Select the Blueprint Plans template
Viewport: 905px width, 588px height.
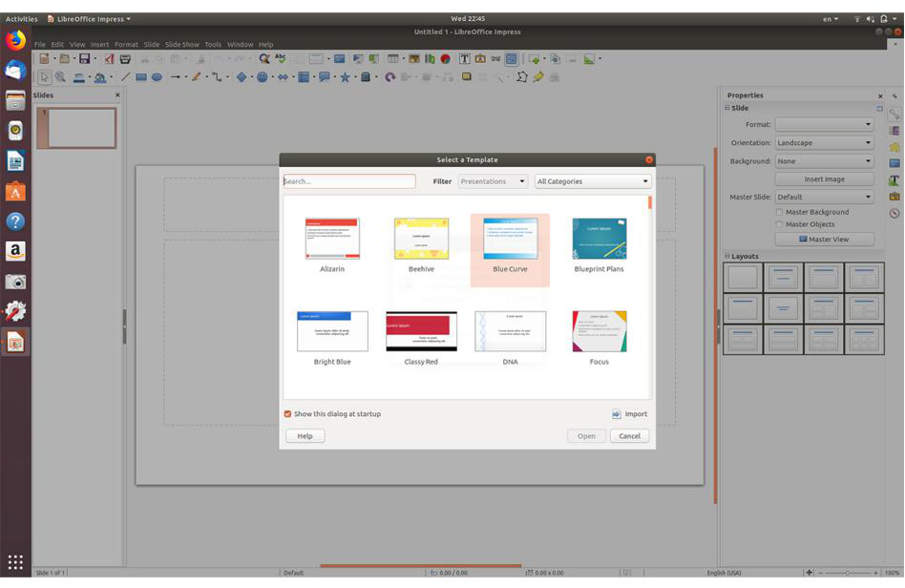600,239
